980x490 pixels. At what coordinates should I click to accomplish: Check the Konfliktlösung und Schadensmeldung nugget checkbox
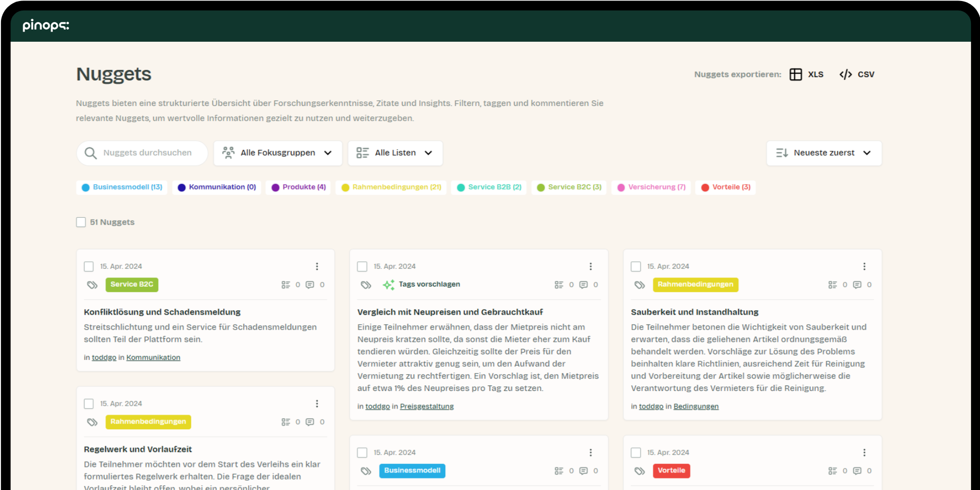click(89, 266)
